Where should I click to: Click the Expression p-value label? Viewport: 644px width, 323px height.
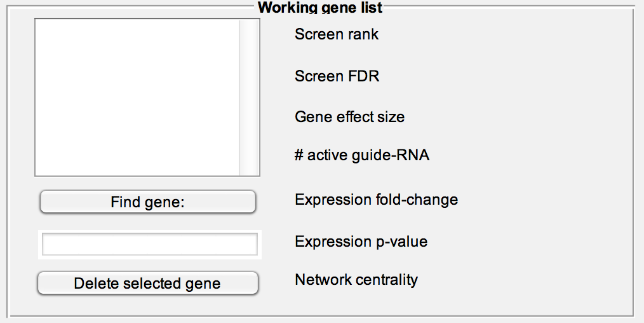click(x=361, y=242)
